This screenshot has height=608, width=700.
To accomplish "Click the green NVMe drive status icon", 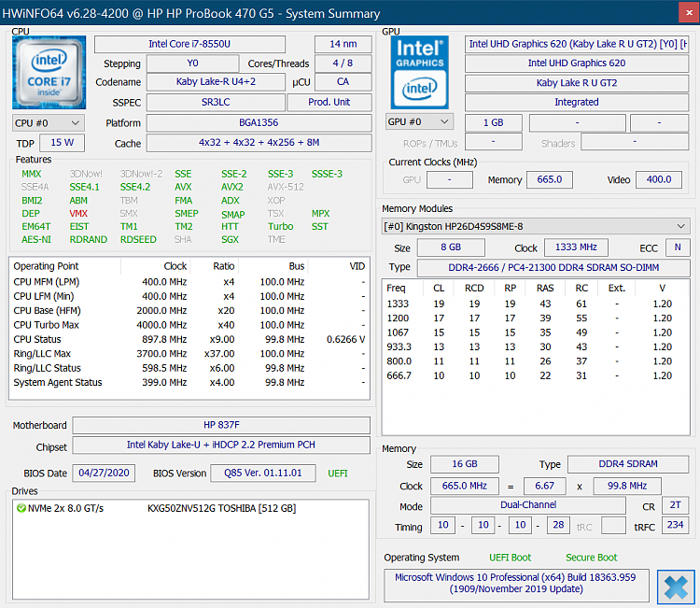I will coord(21,508).
